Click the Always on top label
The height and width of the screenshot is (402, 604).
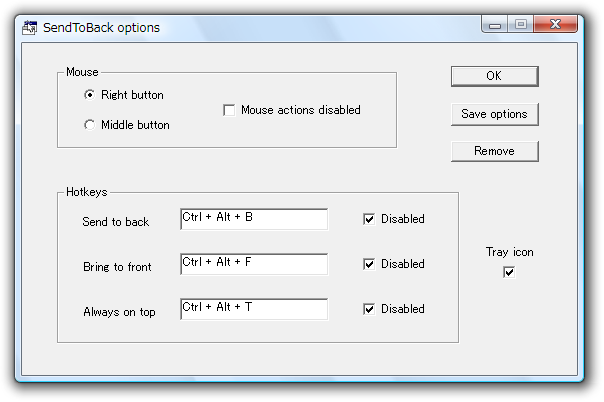(119, 312)
